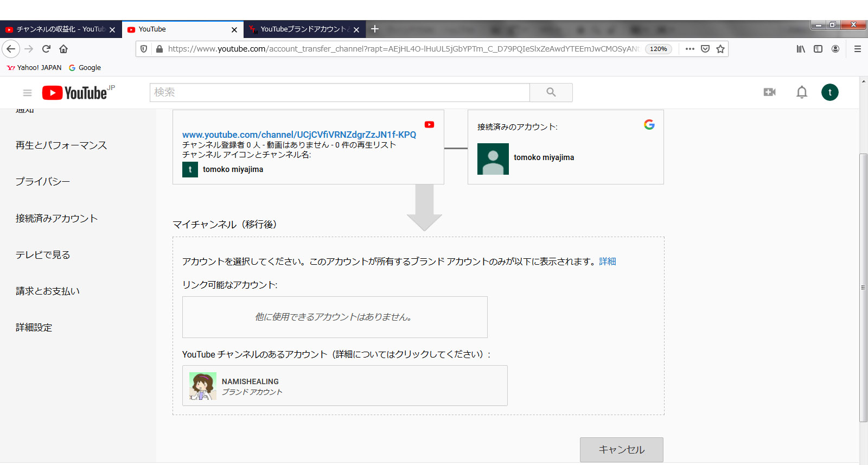Image resolution: width=868 pixels, height=465 pixels.
Task: Click the 120% zoom level badge
Action: coord(659,49)
